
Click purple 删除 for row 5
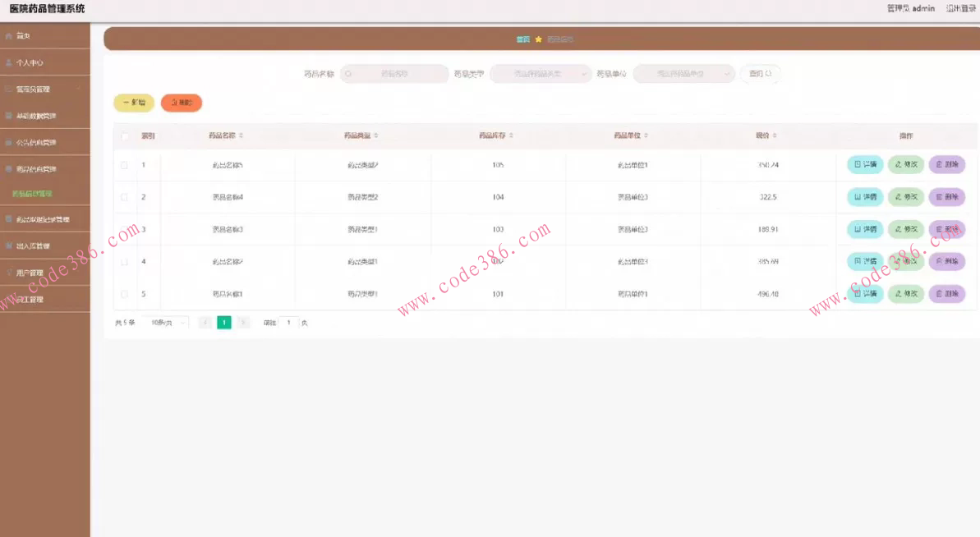[x=947, y=293]
